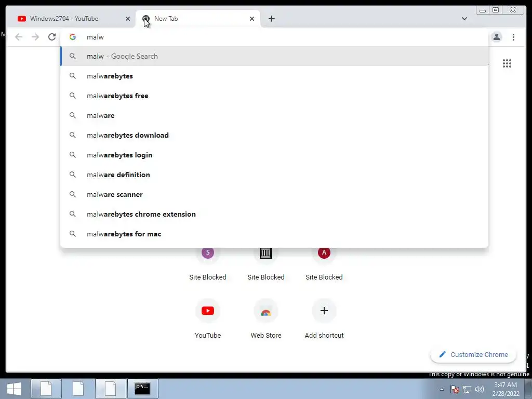Image resolution: width=532 pixels, height=399 pixels.
Task: Close the Windows2704 - YouTube tab
Action: coord(128,19)
